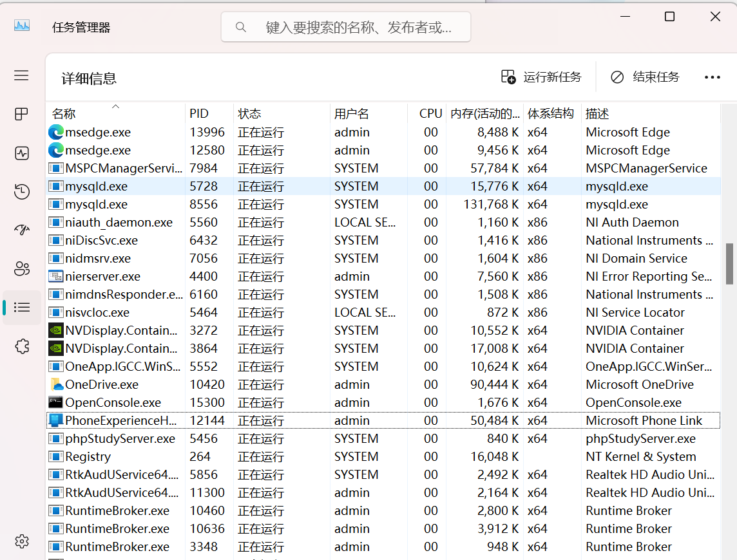The width and height of the screenshot is (737, 560).
Task: Open the Services page puzzle icon
Action: [22, 346]
